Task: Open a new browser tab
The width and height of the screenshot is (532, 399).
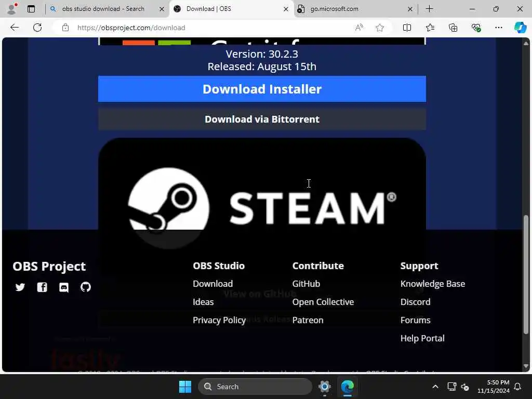Action: point(429,9)
